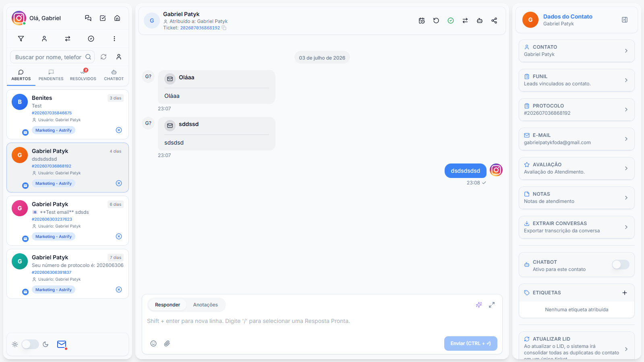
Task: Open the three-dot more options menu
Action: [x=114, y=39]
